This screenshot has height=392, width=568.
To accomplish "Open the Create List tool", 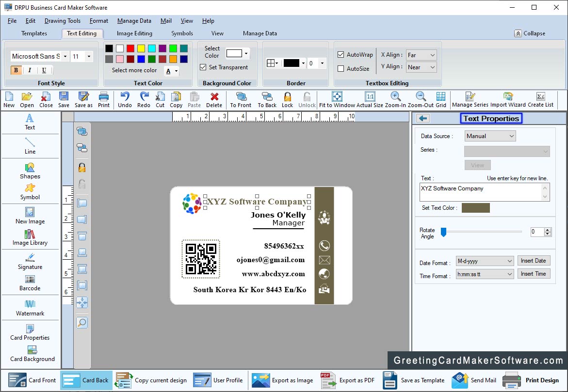I will tap(540, 99).
